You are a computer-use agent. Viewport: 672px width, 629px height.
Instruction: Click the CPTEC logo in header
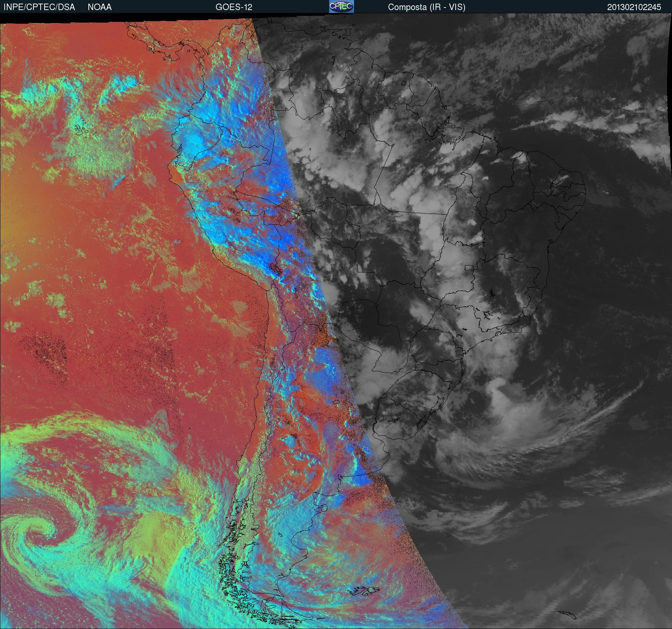pyautogui.click(x=341, y=6)
